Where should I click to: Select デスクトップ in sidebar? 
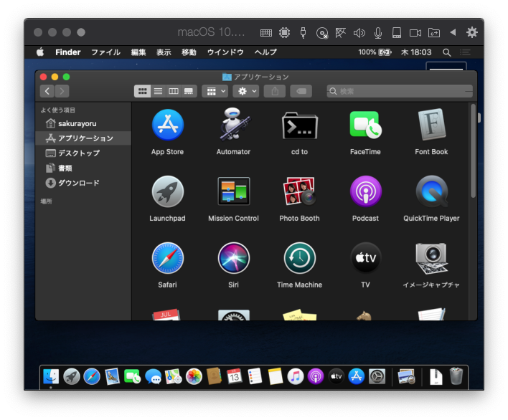(83, 153)
